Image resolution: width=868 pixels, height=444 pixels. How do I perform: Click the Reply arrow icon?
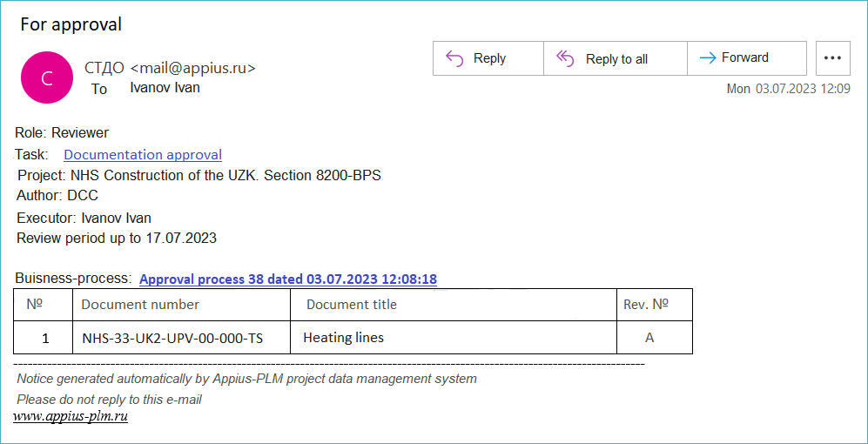point(454,58)
